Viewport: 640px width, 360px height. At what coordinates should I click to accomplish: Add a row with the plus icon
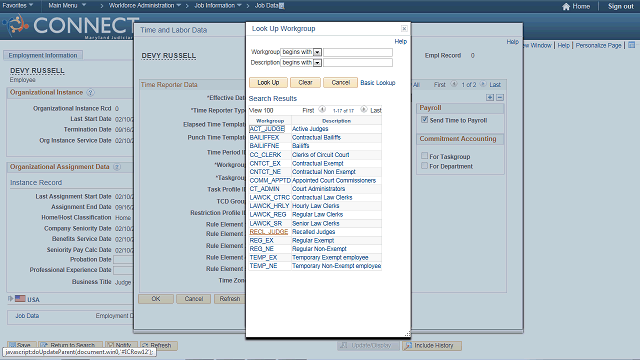[490, 97]
